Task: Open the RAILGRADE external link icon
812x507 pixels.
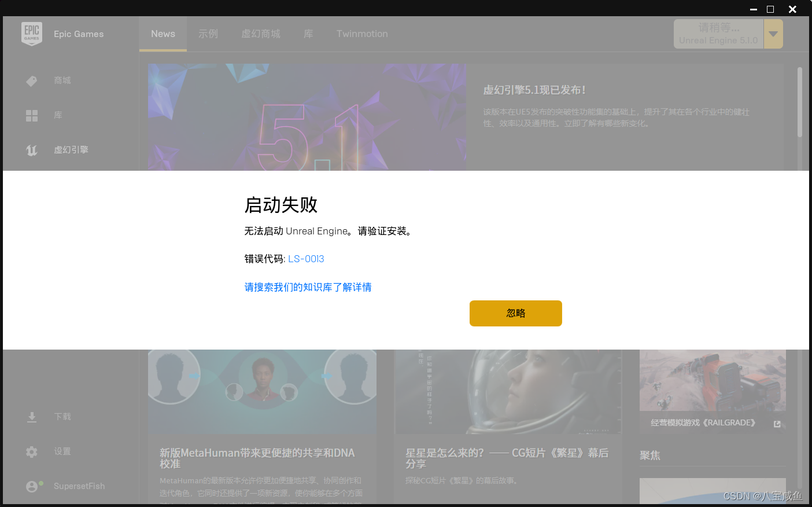Action: pos(777,424)
